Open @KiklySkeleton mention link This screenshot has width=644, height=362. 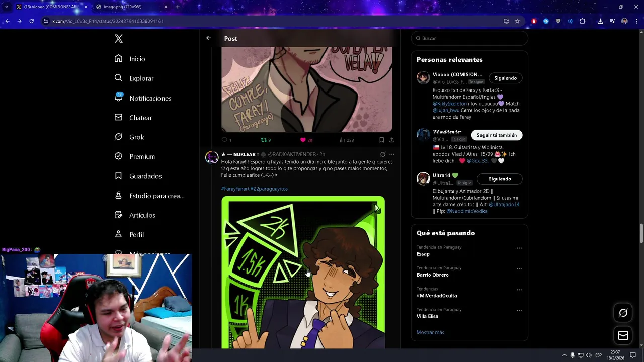pos(450,104)
